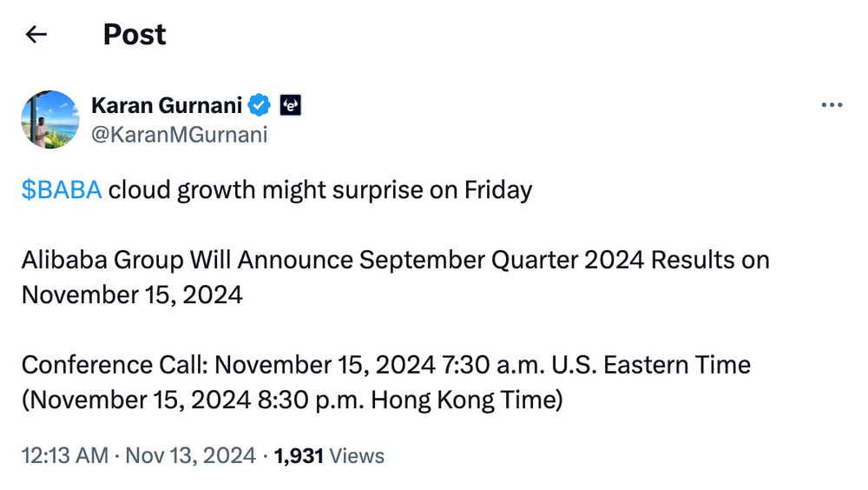Click the black affiliation badge beside the name
This screenshot has height=490, width=868.
coord(290,105)
